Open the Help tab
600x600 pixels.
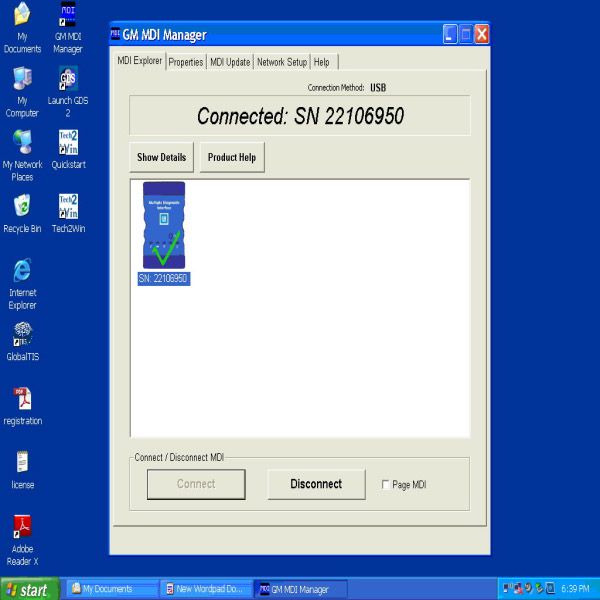pos(322,62)
